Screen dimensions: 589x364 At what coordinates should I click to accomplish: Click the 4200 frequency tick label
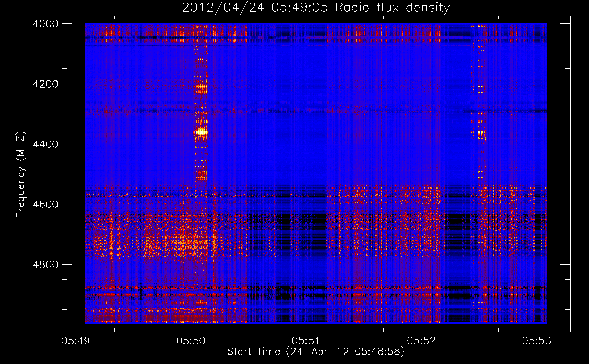click(46, 84)
